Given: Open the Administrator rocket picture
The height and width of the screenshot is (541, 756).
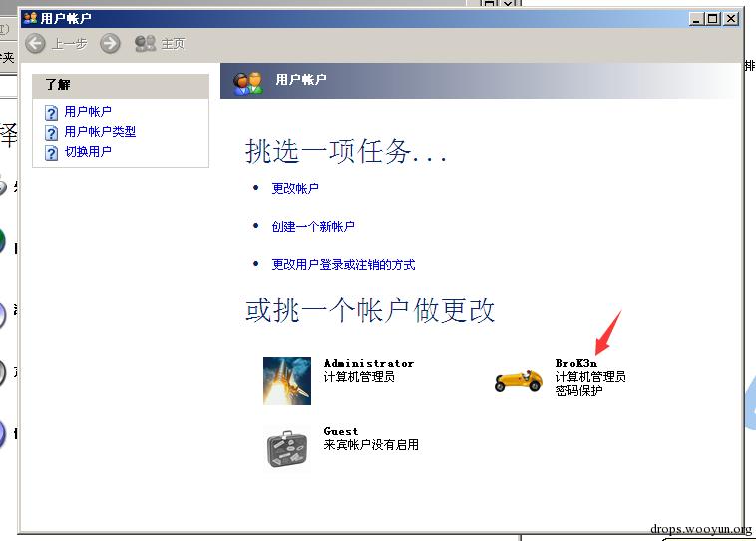Looking at the screenshot, I should tap(287, 380).
